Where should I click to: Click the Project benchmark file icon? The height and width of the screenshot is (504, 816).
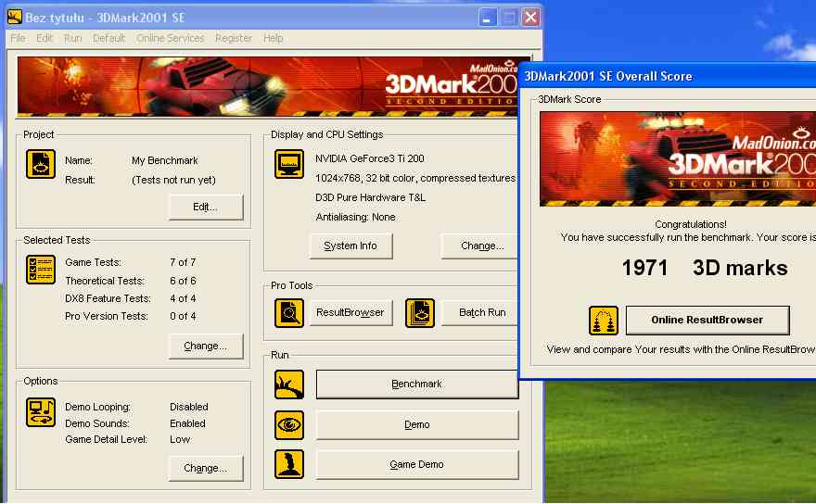point(41,164)
